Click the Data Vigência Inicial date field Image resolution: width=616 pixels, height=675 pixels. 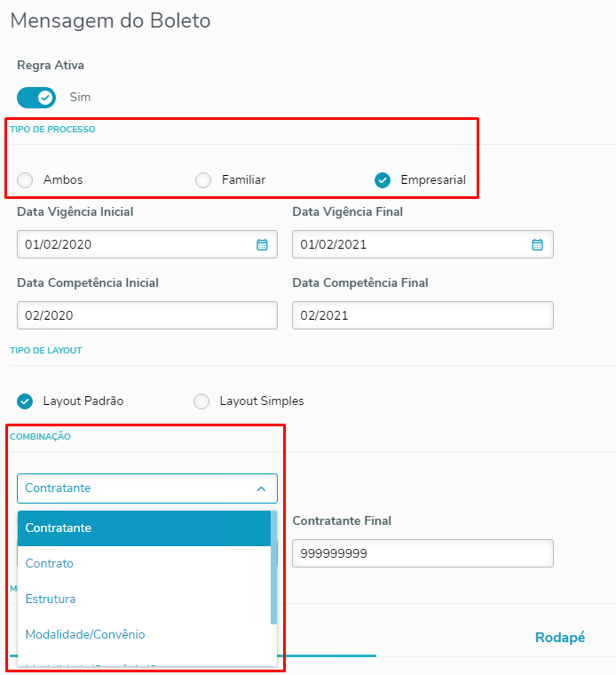(x=133, y=244)
